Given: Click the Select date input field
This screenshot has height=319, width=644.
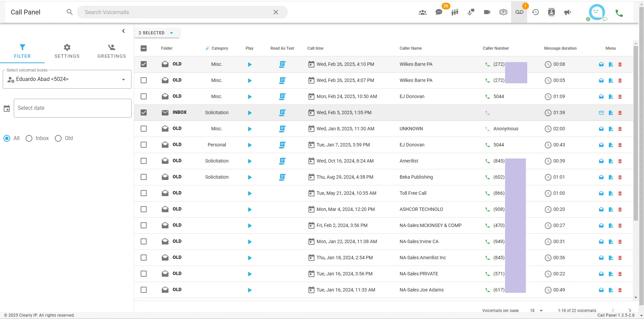Looking at the screenshot, I should pyautogui.click(x=72, y=108).
